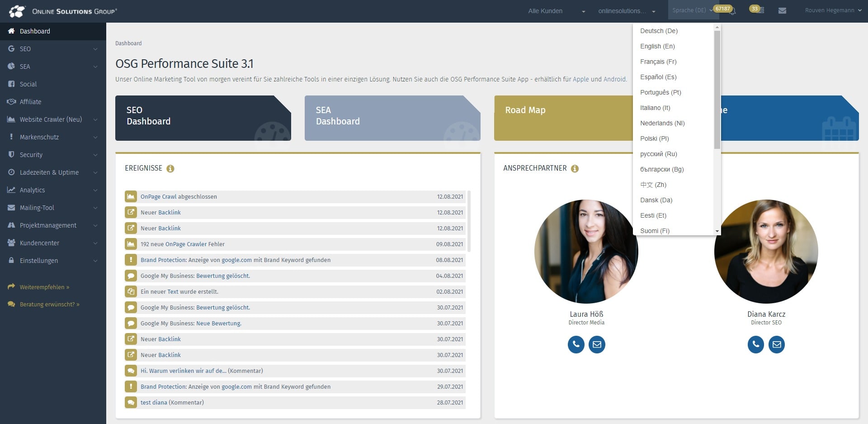This screenshot has height=424, width=868.
Task: Call Diana Karcz via phone icon
Action: (x=756, y=344)
